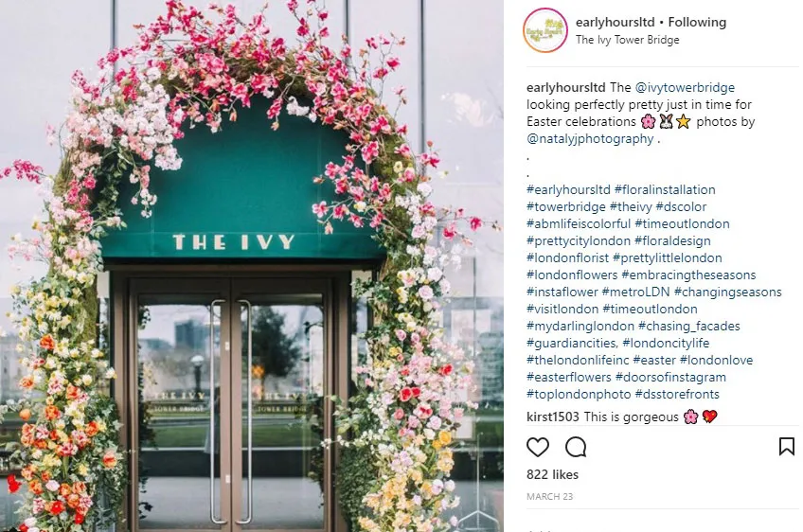Open commenter kirst1503's profile
The width and height of the screenshot is (803, 532).
pyautogui.click(x=553, y=417)
